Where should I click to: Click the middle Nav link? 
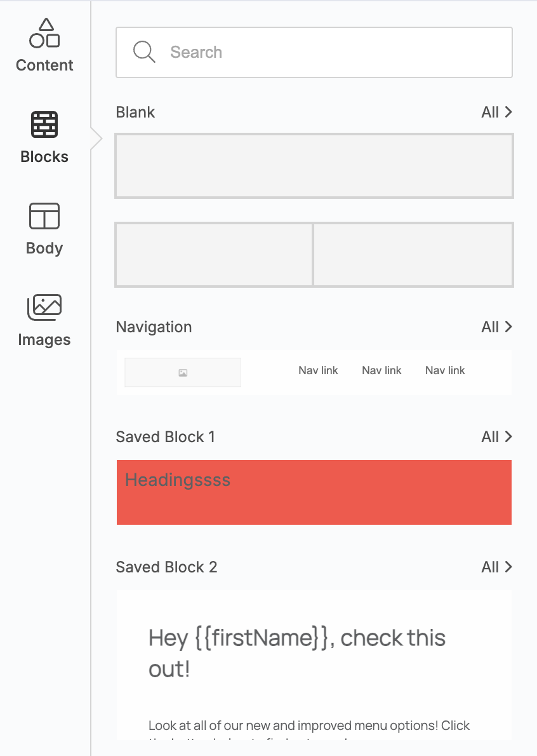click(381, 370)
